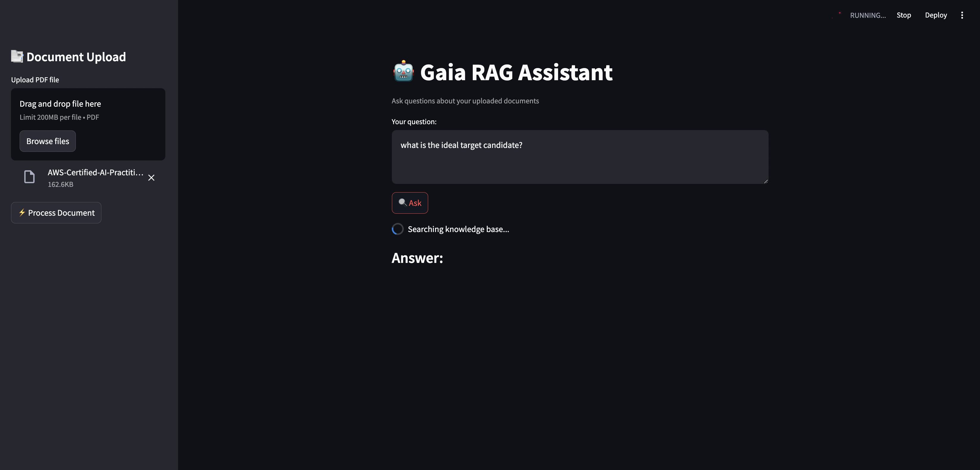Open the Deploy option
The height and width of the screenshot is (470, 980).
pyautogui.click(x=936, y=15)
